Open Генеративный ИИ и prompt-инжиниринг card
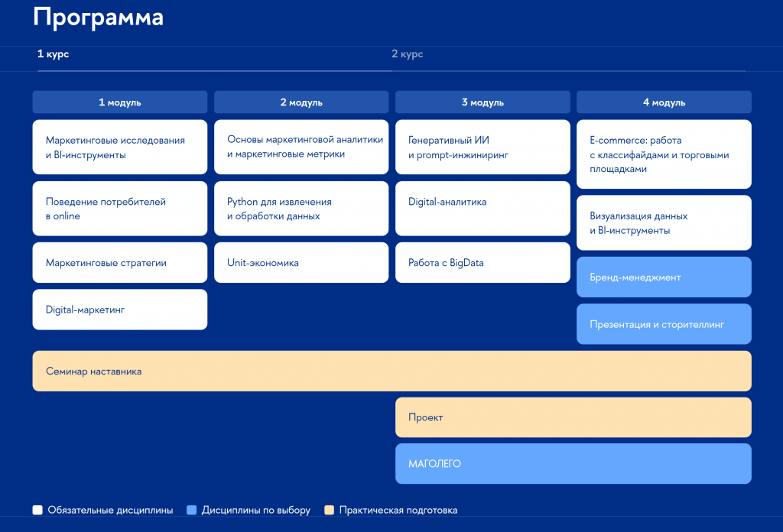Viewport: 783px width, 532px height. tap(482, 147)
